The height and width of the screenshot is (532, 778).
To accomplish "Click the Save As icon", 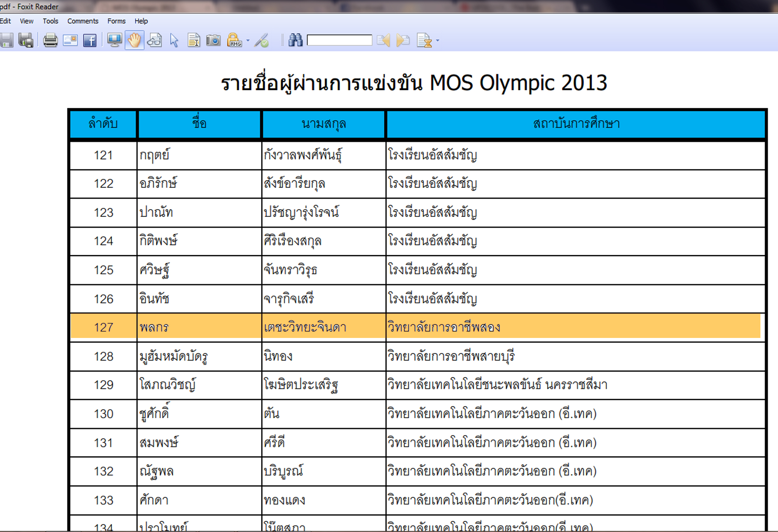I will (x=26, y=40).
